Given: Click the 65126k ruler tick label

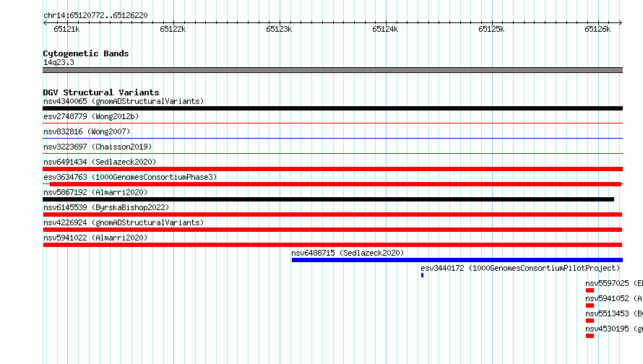Looking at the screenshot, I should pos(597,29).
